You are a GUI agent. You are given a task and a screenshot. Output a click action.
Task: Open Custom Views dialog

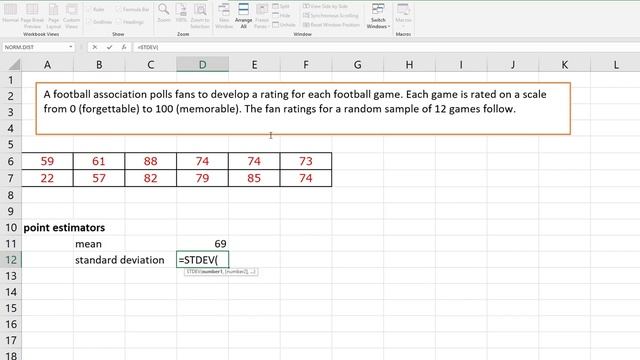71,15
